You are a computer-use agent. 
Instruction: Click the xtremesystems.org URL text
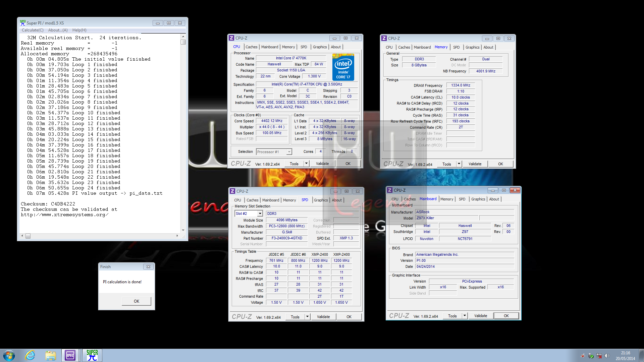[x=64, y=215]
